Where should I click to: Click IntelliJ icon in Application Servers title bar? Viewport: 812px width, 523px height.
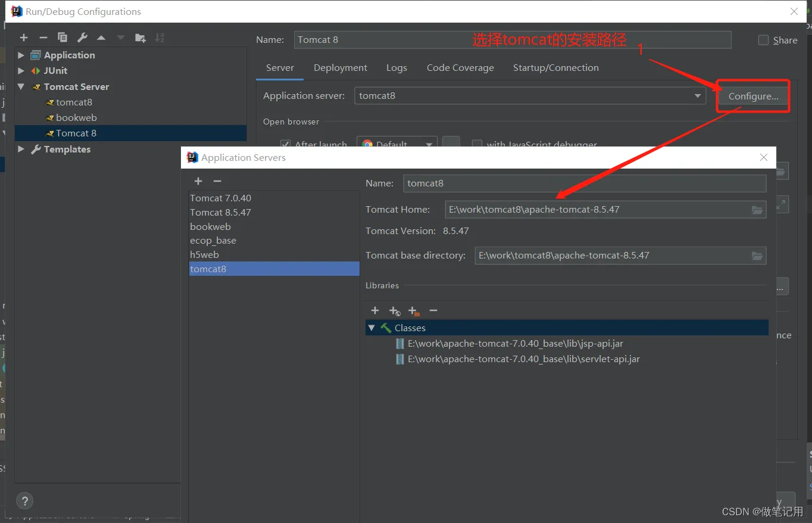(x=192, y=157)
